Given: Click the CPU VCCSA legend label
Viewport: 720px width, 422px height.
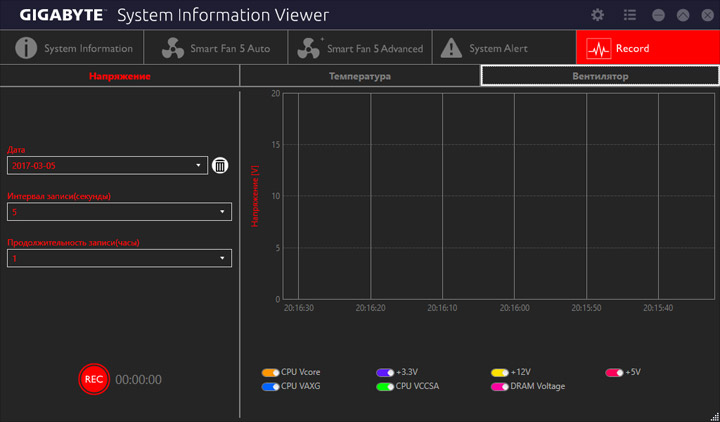Looking at the screenshot, I should (417, 386).
